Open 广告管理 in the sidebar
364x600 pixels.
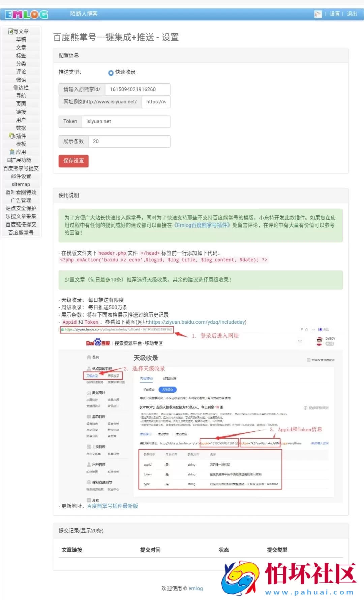pos(21,200)
